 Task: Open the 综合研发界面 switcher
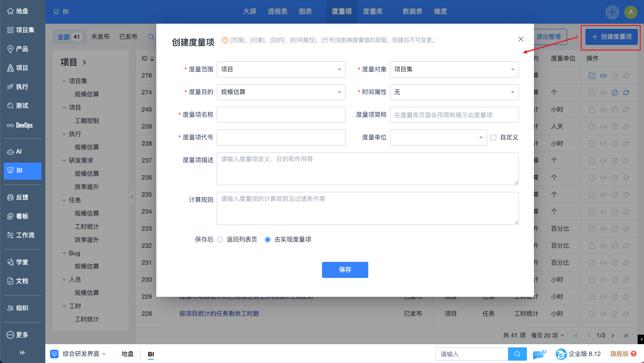(x=78, y=354)
